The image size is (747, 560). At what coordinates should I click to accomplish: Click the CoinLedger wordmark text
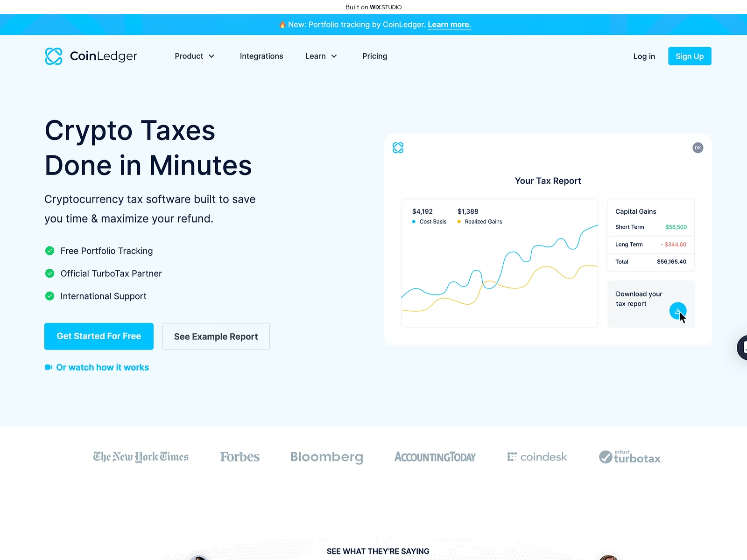click(x=104, y=56)
